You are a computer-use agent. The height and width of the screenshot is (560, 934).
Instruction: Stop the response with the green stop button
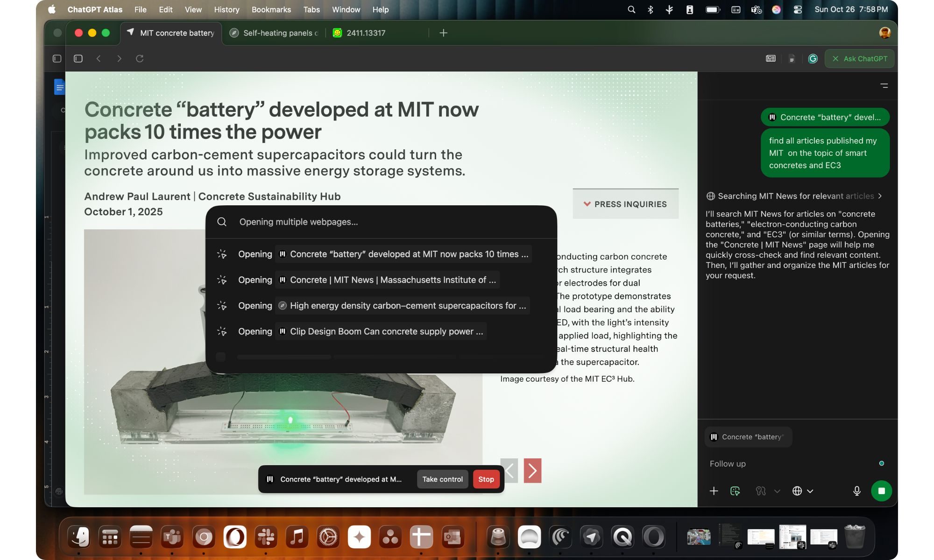881,491
